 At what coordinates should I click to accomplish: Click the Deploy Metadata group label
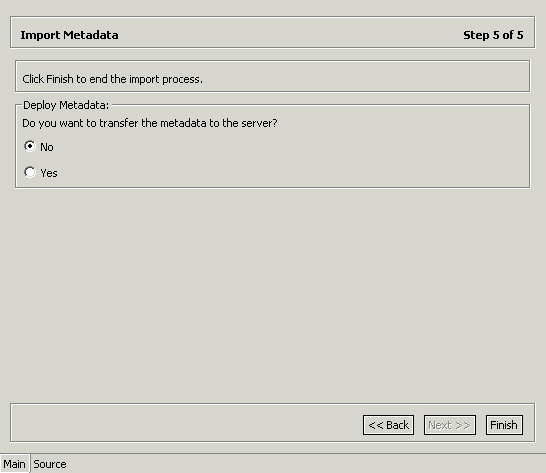click(66, 105)
